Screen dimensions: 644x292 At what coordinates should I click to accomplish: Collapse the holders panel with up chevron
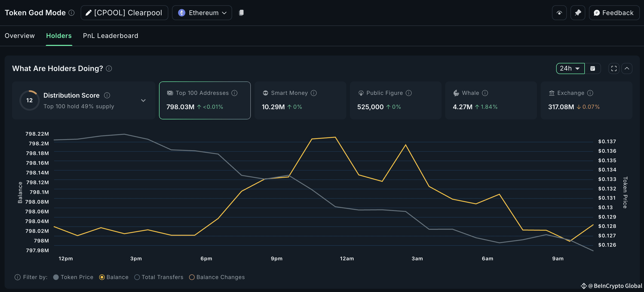pyautogui.click(x=627, y=68)
